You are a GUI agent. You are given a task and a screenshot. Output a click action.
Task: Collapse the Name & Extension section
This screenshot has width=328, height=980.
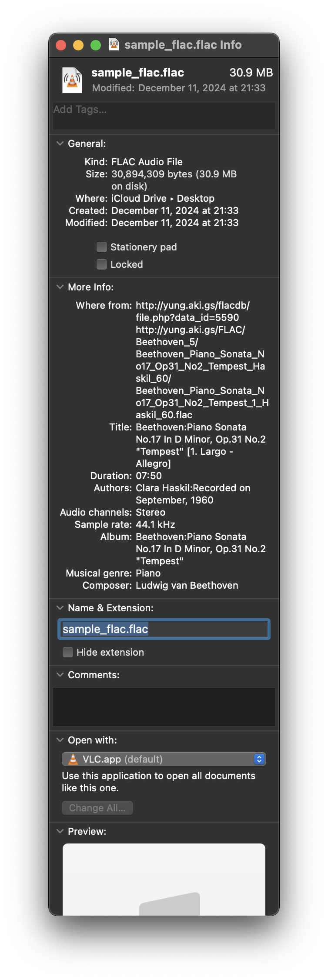(60, 607)
